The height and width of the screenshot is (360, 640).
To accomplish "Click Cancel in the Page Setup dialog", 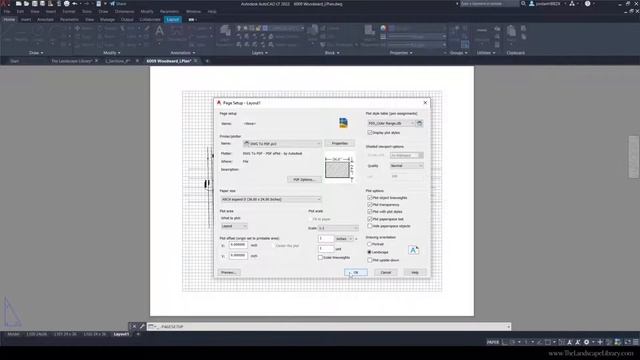I will click(386, 272).
